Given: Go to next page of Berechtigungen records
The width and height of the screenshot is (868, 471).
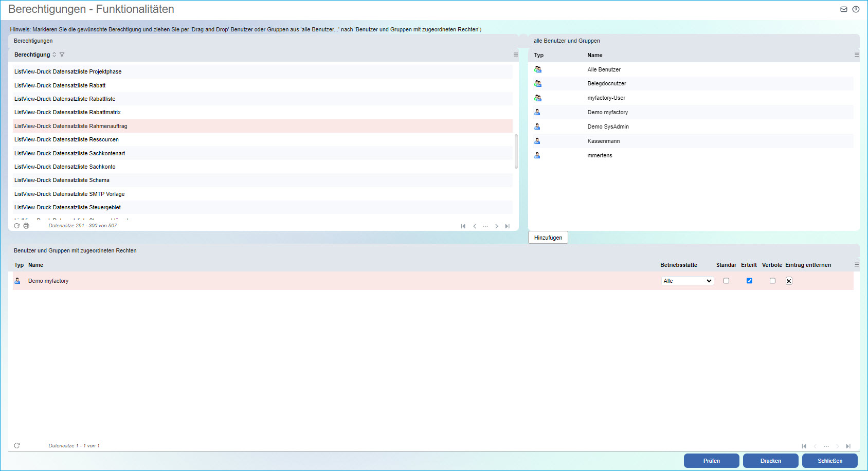Looking at the screenshot, I should tap(496, 226).
